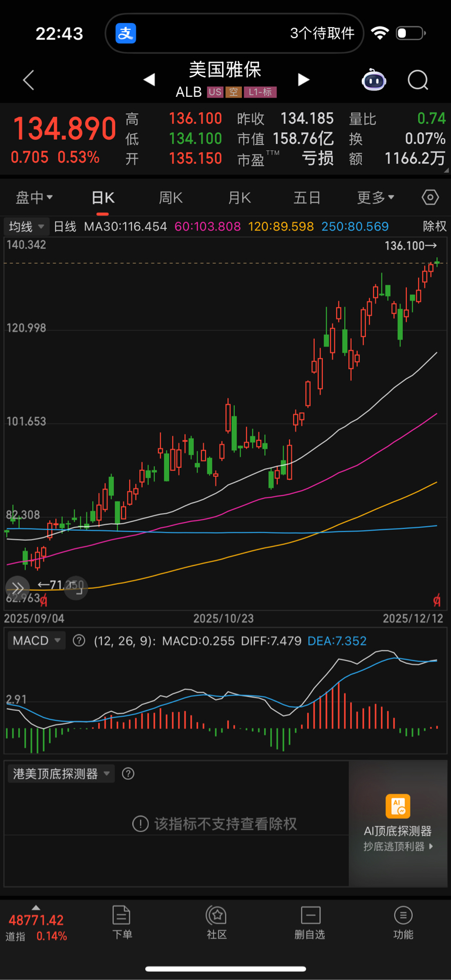
Task: Tap the Wi-Fi status icon
Action: [381, 33]
